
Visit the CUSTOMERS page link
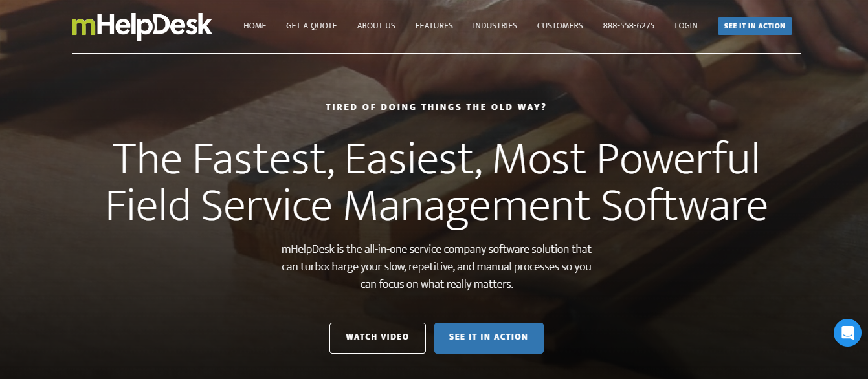coord(560,26)
